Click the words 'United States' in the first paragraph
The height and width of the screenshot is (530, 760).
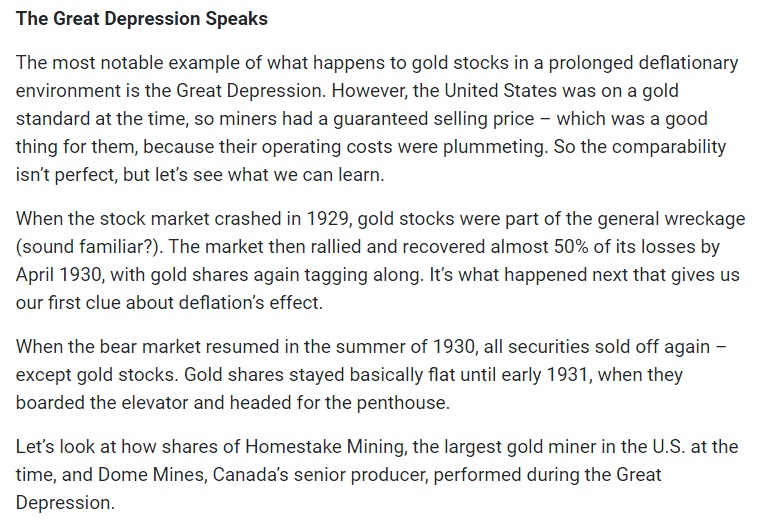(x=501, y=91)
